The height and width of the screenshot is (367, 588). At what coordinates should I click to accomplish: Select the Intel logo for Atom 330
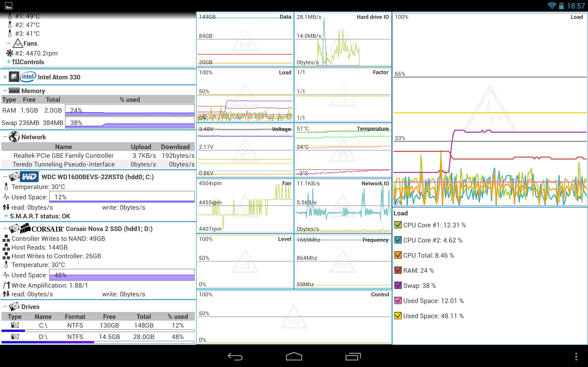pyautogui.click(x=28, y=76)
